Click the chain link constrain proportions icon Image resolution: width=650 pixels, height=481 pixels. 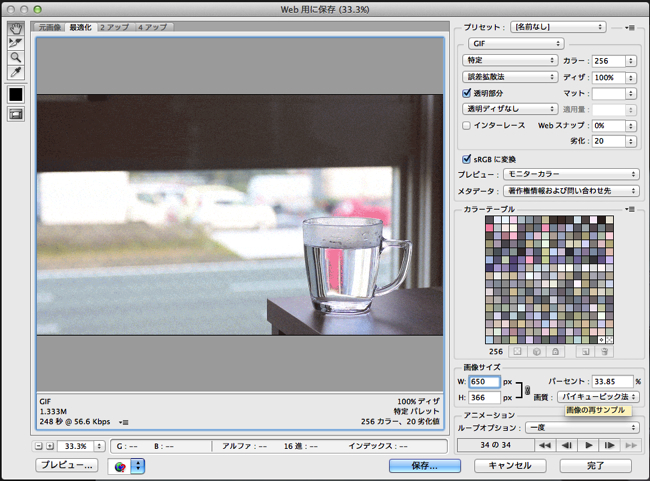(527, 390)
